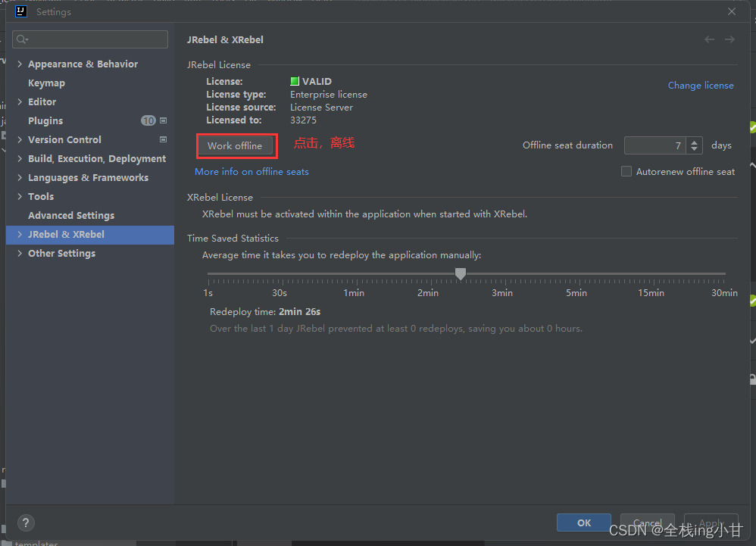The width and height of the screenshot is (756, 546).
Task: Click the JRebel & XRebel page heading
Action: pyautogui.click(x=225, y=39)
